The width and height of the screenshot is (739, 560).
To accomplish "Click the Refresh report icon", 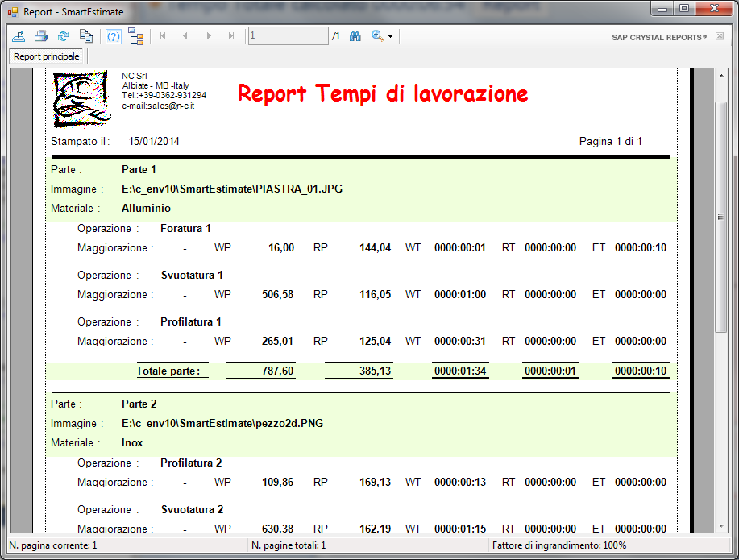I will (63, 35).
